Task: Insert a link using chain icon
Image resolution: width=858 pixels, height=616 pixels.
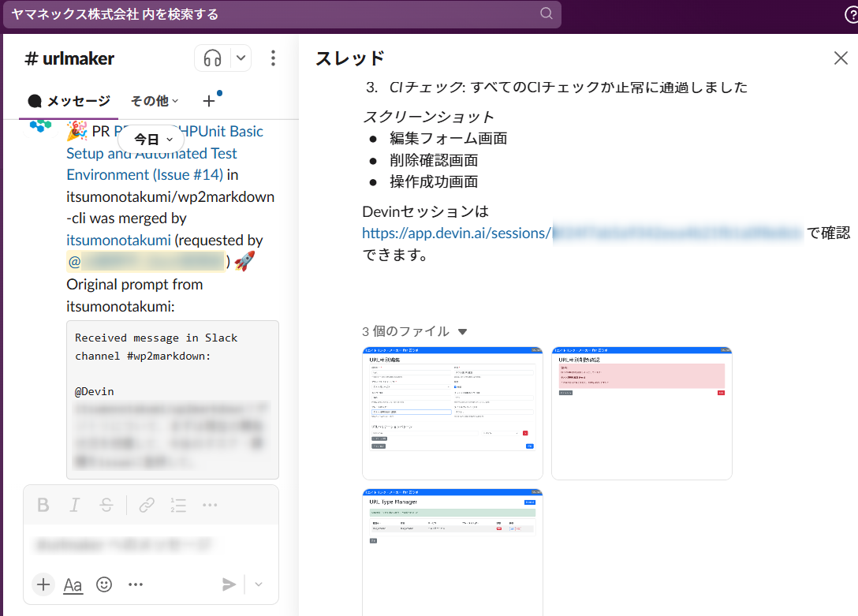Action: [x=147, y=505]
